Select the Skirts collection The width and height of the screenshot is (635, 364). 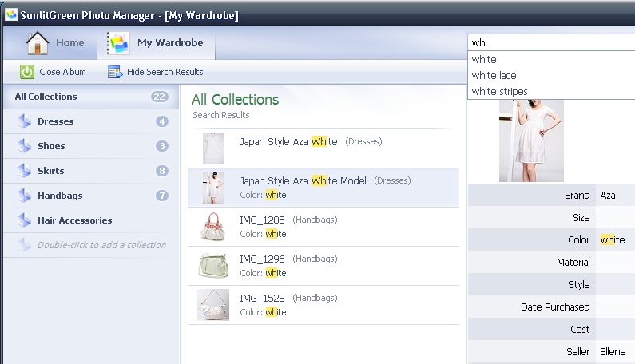pos(91,171)
